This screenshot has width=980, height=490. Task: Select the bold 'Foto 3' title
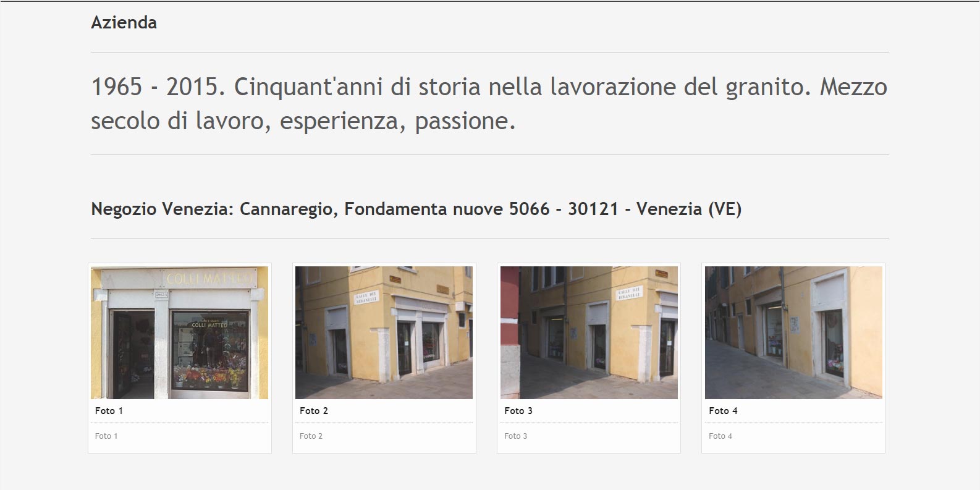pyautogui.click(x=518, y=411)
